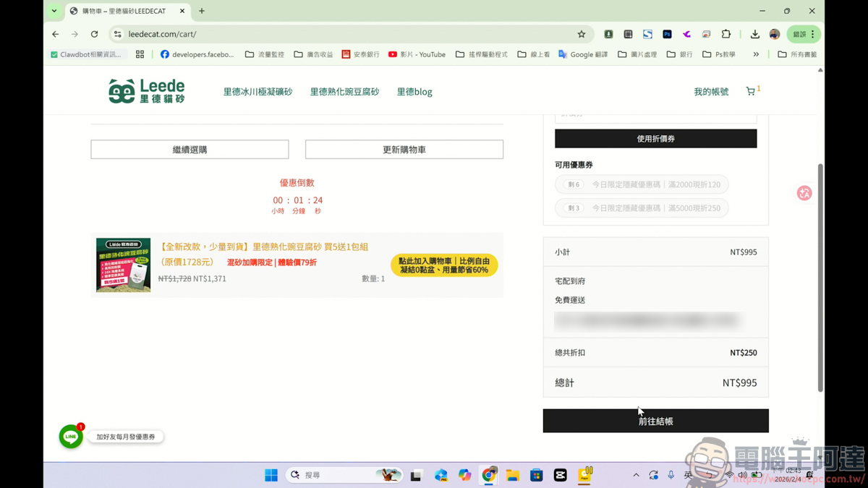Open the Chrome downloads icon
The image size is (868, 488).
755,34
